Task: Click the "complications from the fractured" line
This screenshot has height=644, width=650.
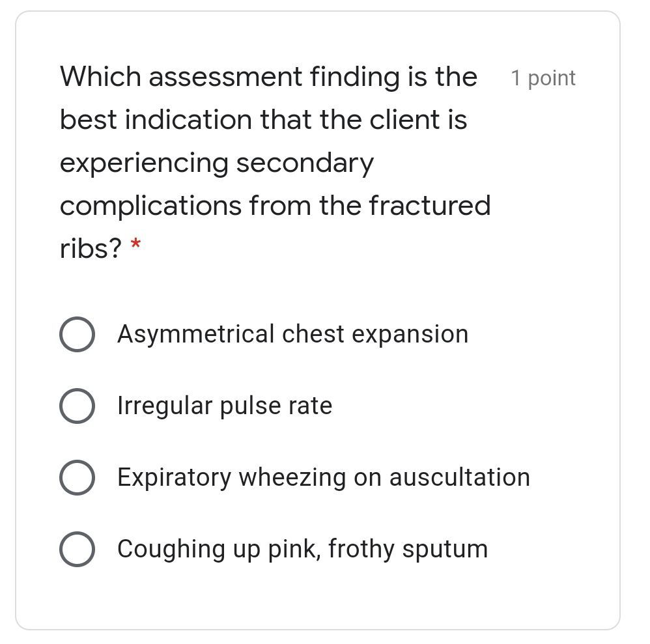Action: (275, 206)
